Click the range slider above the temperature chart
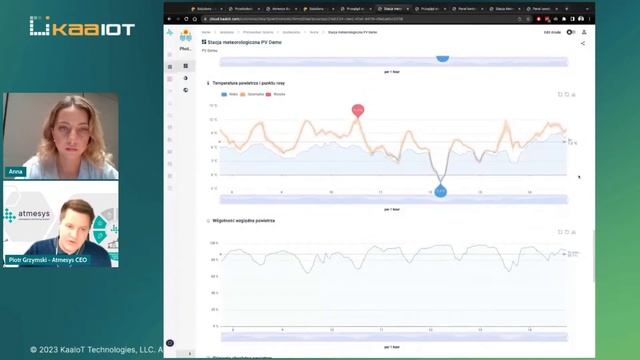The width and height of the screenshot is (640, 360). 394,62
